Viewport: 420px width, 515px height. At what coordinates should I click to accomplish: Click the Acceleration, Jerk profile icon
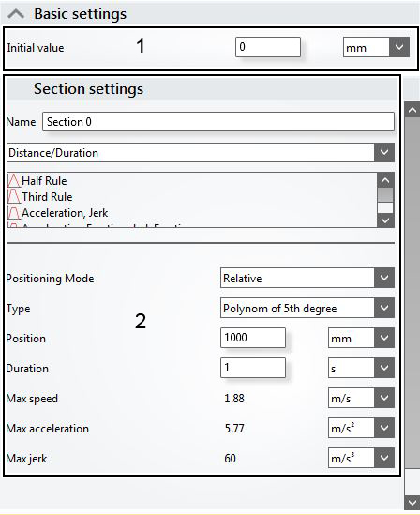[x=13, y=213]
